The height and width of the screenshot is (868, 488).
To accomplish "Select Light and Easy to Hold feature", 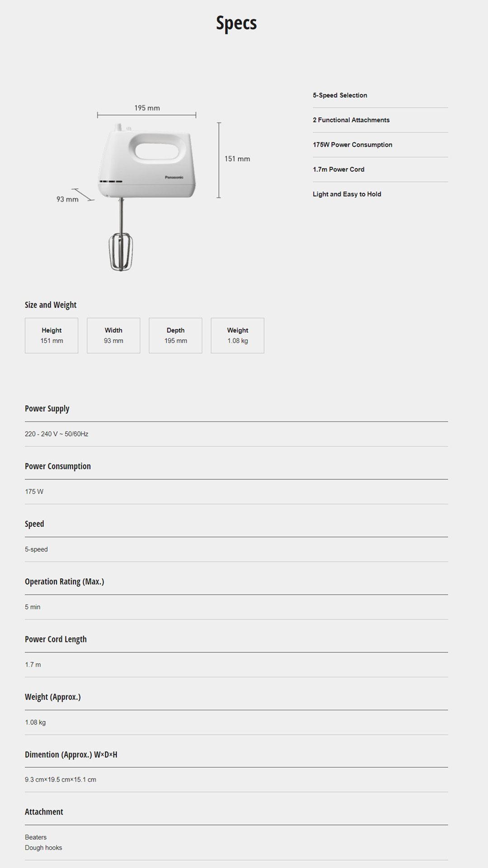I will point(347,194).
